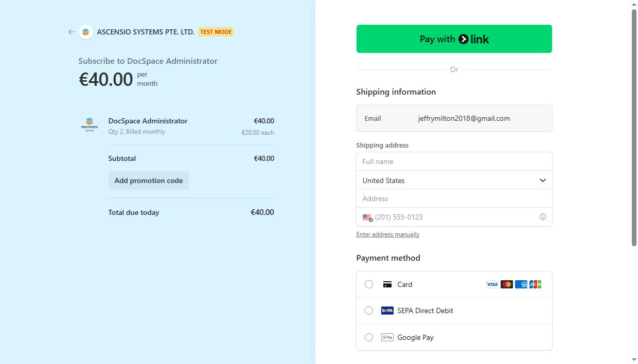Image resolution: width=638 pixels, height=364 pixels.
Task: Click the Visa card brand icon
Action: point(492,284)
